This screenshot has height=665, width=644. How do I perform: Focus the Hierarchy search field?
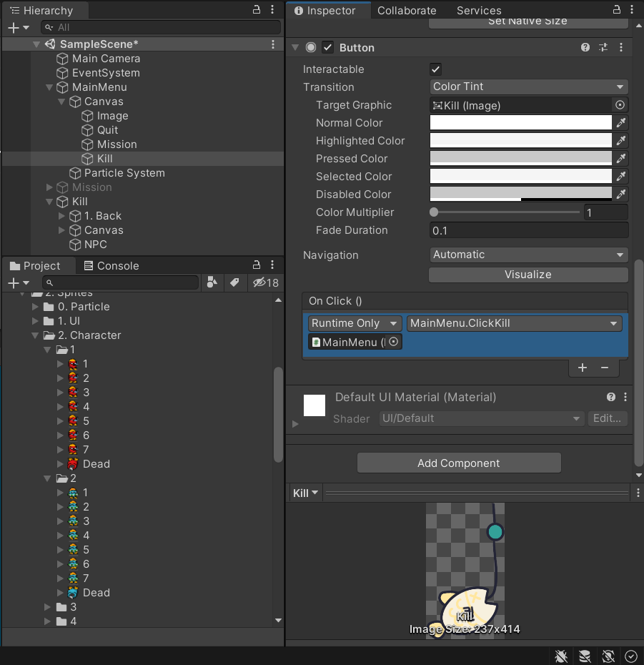point(161,27)
